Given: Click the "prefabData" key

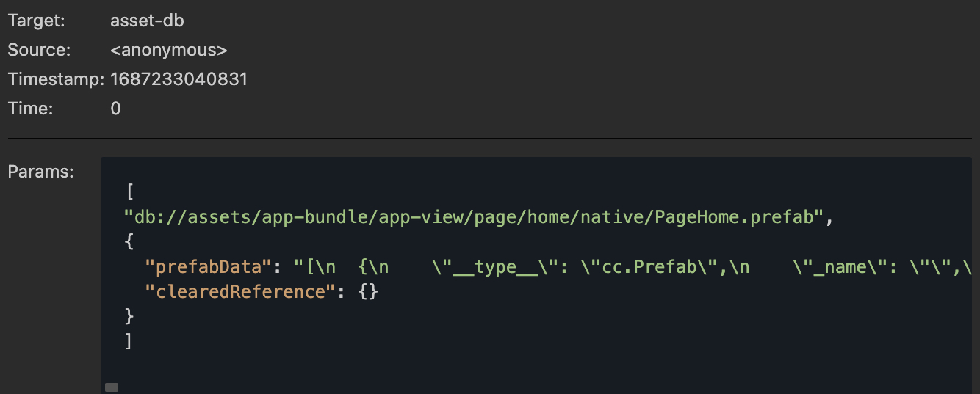Looking at the screenshot, I should pyautogui.click(x=203, y=267).
